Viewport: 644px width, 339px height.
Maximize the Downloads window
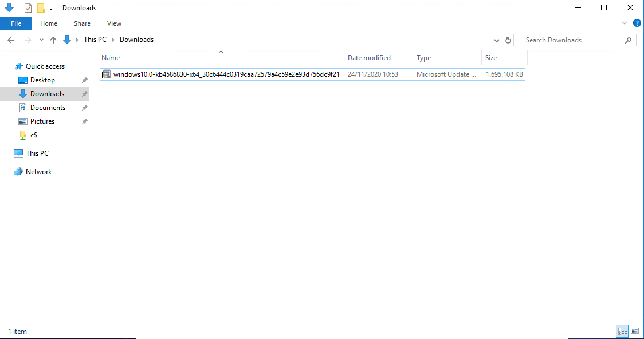pyautogui.click(x=604, y=8)
